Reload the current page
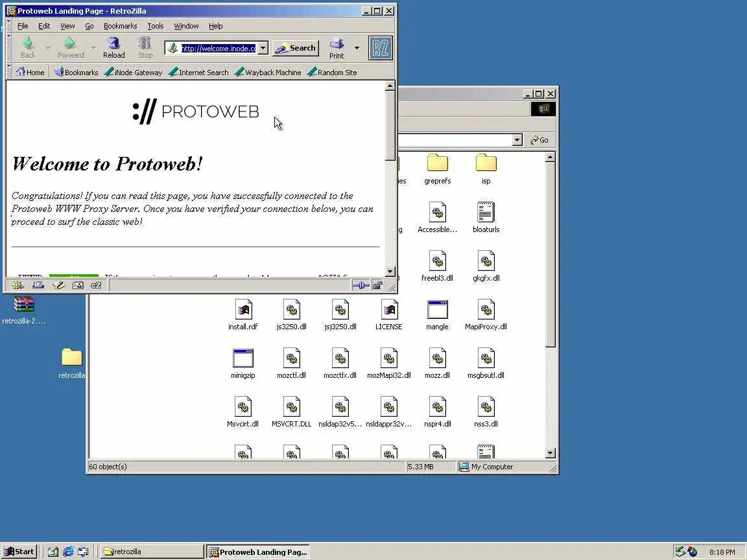Screen dimensions: 747x560 [114, 47]
